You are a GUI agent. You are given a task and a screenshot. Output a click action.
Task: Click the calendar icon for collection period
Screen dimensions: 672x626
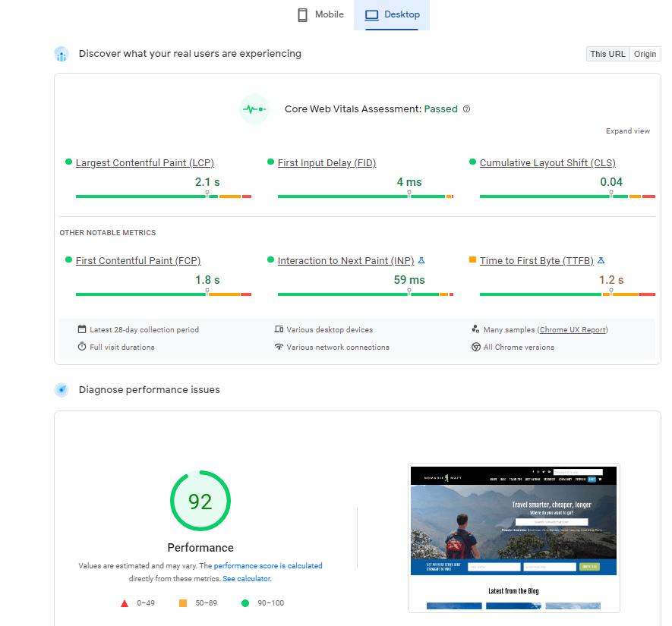pyautogui.click(x=82, y=329)
